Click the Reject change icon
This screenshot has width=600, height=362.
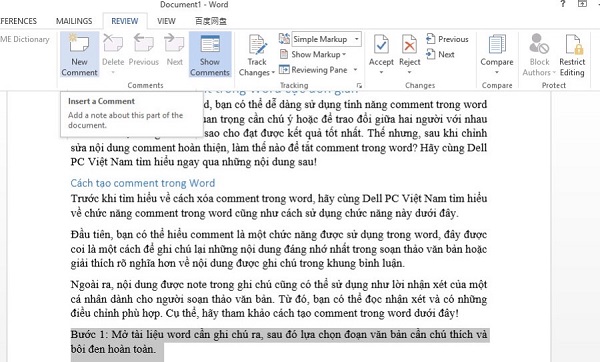pos(409,45)
